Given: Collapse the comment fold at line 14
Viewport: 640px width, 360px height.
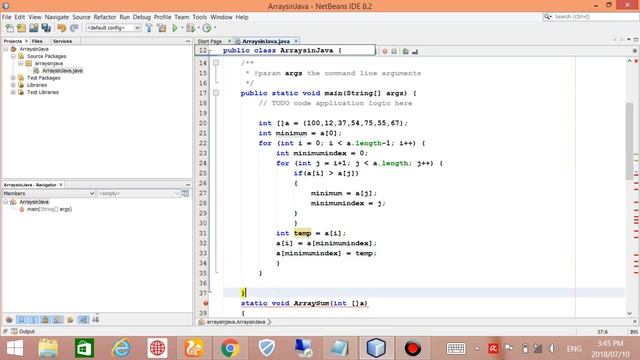Looking at the screenshot, I should point(216,63).
